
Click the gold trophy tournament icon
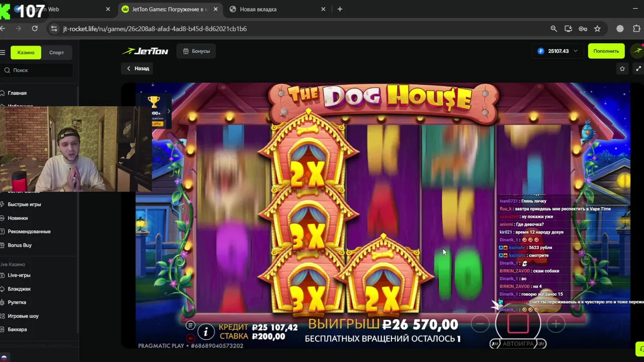coord(154,102)
